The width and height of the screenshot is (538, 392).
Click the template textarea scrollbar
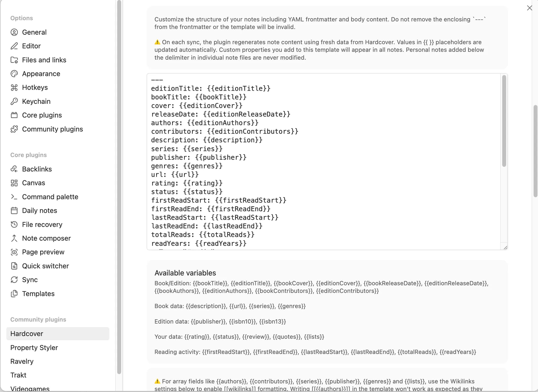(x=504, y=121)
